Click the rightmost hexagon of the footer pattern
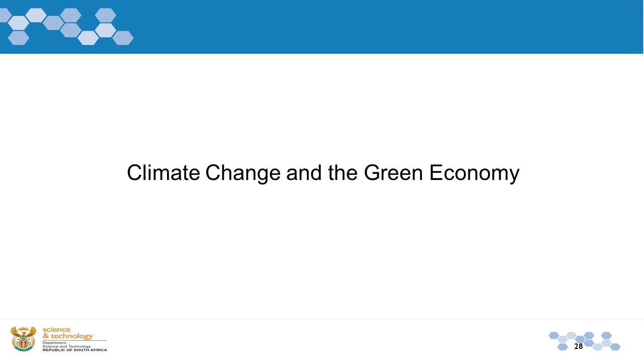The image size is (644, 362). [615, 347]
